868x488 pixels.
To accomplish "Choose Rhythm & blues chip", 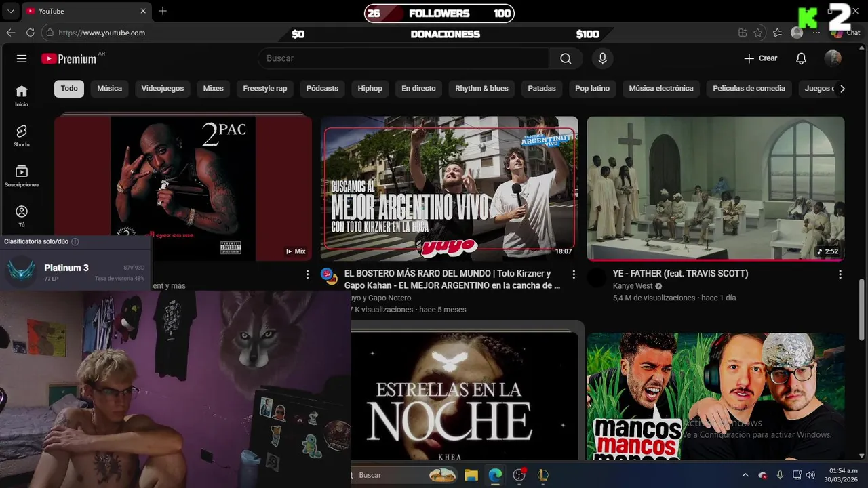I will (481, 89).
